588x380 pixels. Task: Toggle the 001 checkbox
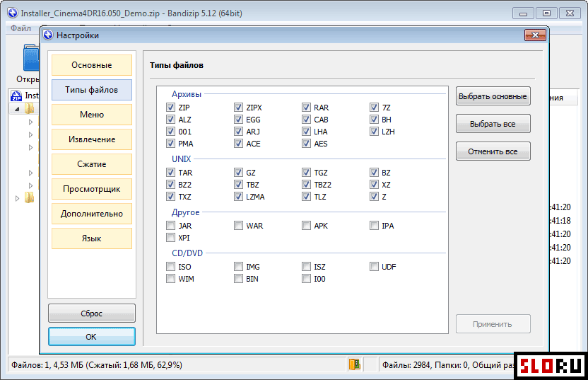[170, 132]
